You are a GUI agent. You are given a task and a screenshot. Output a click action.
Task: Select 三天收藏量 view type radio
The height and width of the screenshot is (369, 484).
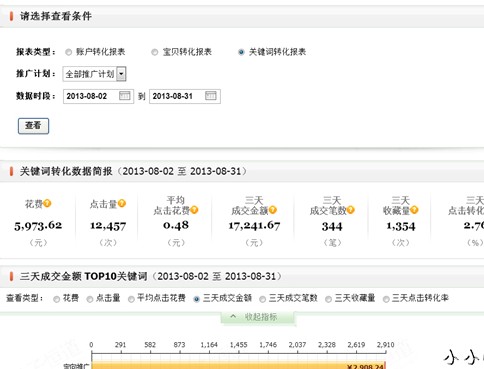click(x=328, y=299)
